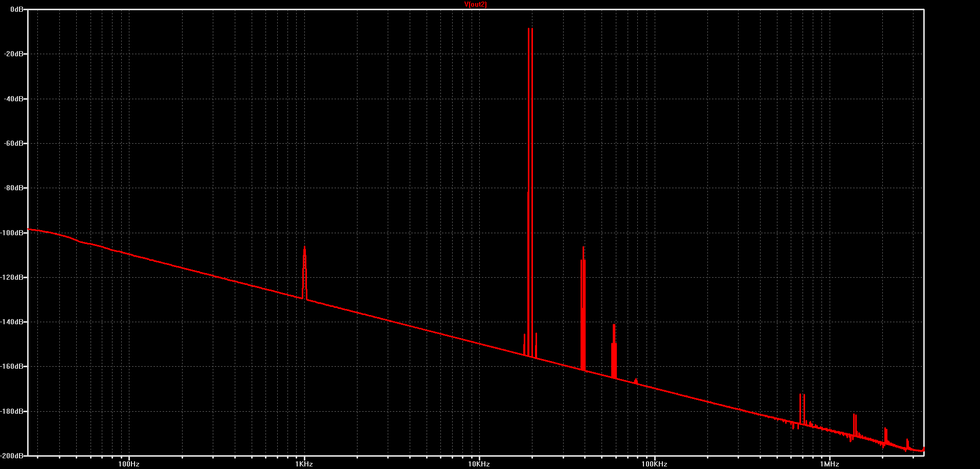Click the -80dB vertical axis label

point(14,188)
